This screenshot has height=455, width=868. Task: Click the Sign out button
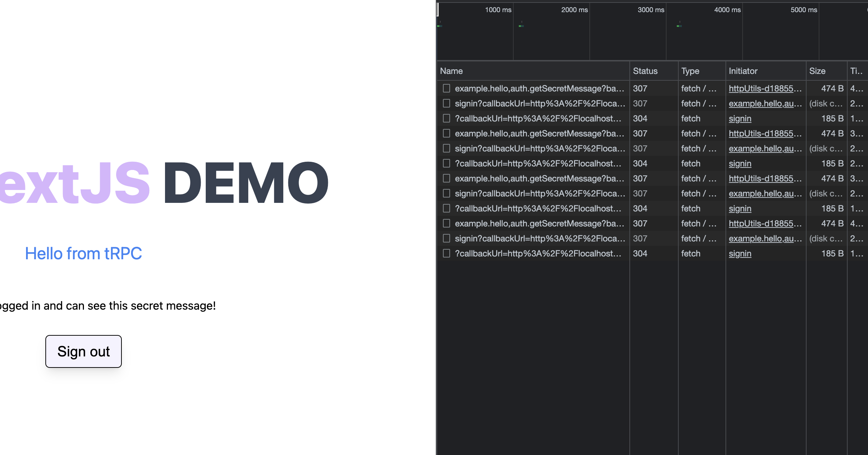83,351
